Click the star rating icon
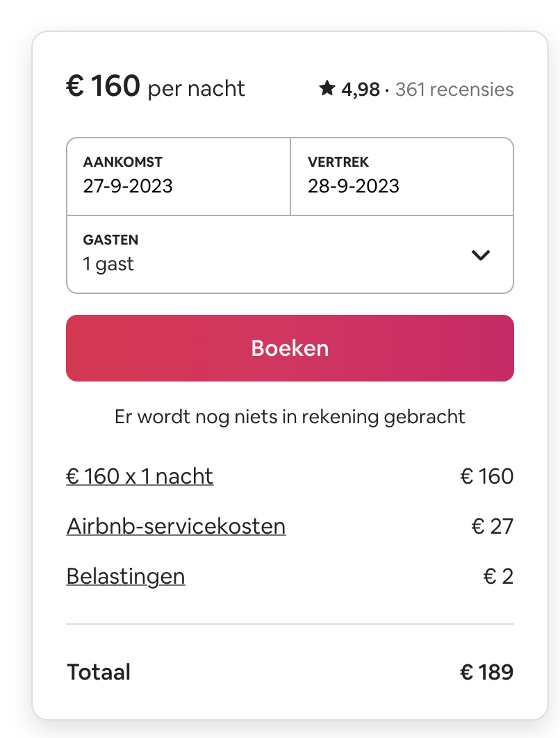Viewport: 560px width, 738px height. click(x=327, y=88)
